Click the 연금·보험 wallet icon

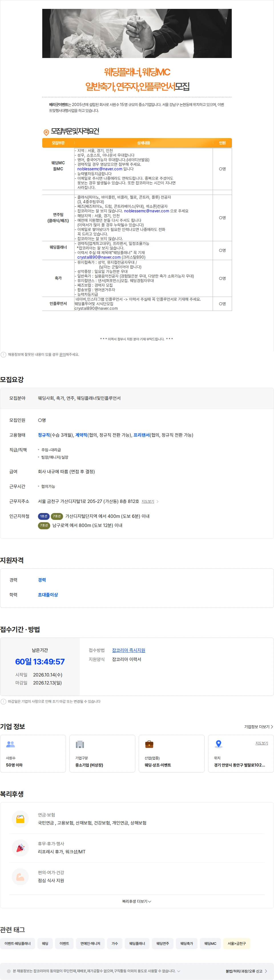click(21, 819)
